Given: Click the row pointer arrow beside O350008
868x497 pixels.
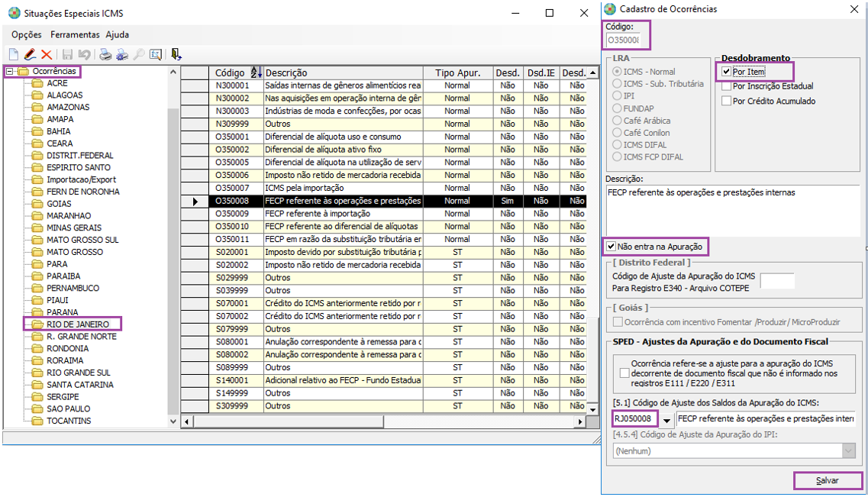Looking at the screenshot, I should (x=195, y=202).
